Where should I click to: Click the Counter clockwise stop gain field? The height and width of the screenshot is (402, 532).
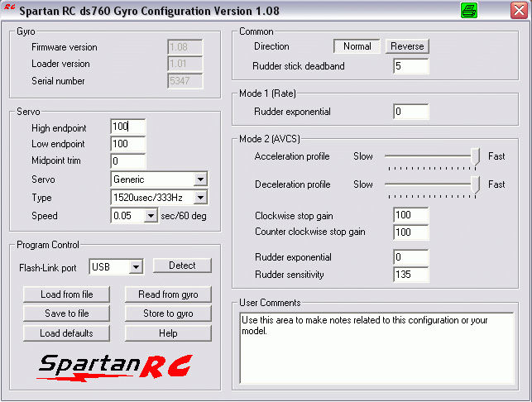(x=411, y=232)
